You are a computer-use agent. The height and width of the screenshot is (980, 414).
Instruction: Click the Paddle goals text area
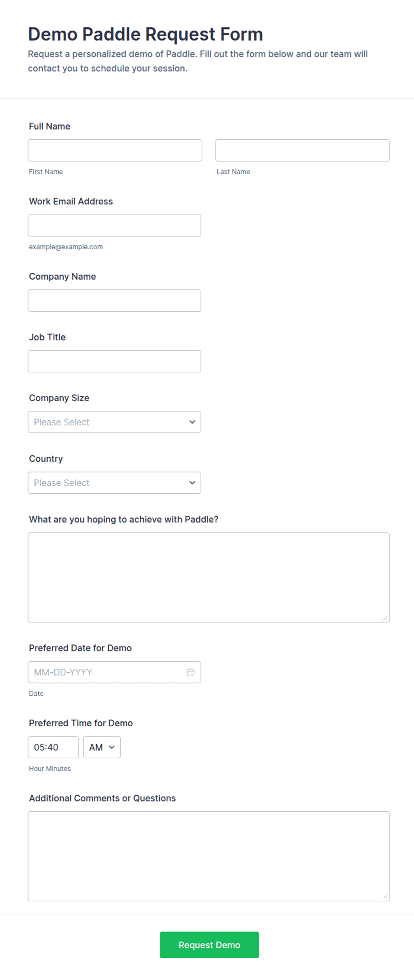tap(209, 577)
